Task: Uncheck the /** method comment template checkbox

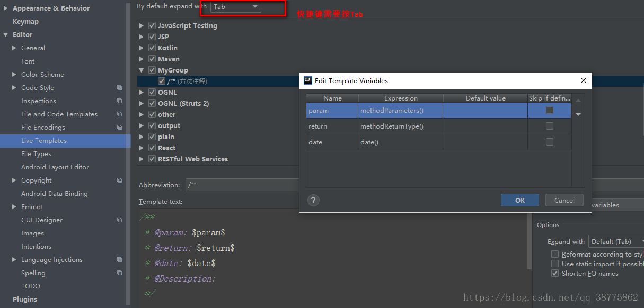Action: 162,81
